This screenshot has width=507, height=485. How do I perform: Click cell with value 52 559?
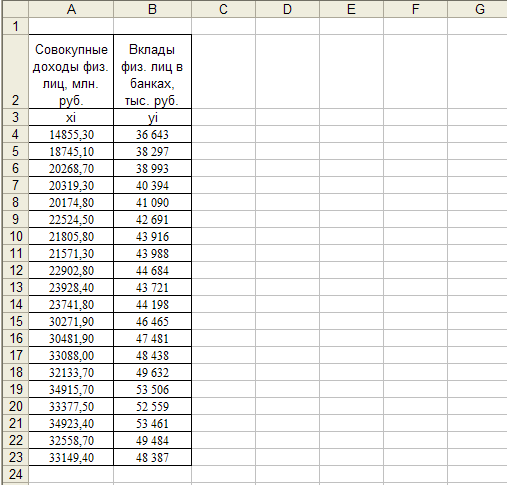pyautogui.click(x=152, y=406)
